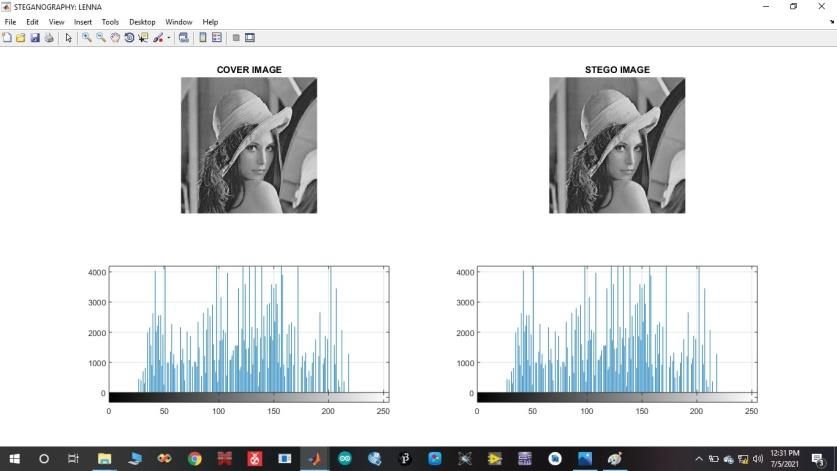Click the dock figure arrow at menu bar end

[x=832, y=22]
